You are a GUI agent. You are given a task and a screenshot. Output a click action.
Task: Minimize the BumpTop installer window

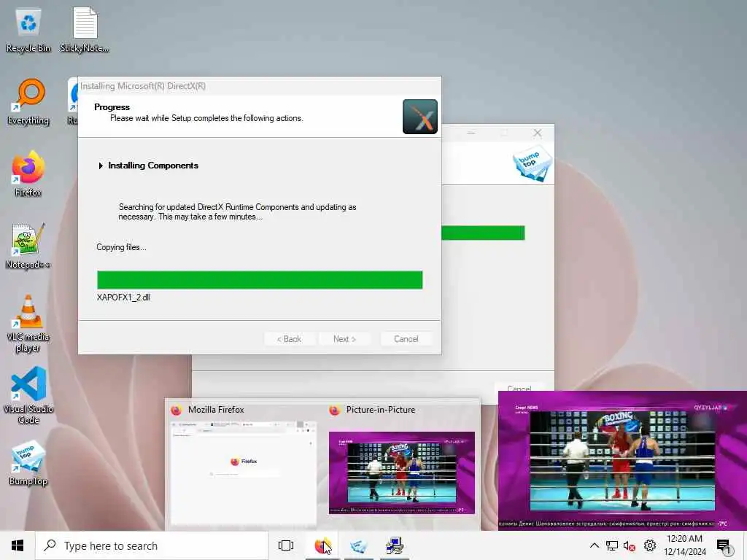(471, 133)
